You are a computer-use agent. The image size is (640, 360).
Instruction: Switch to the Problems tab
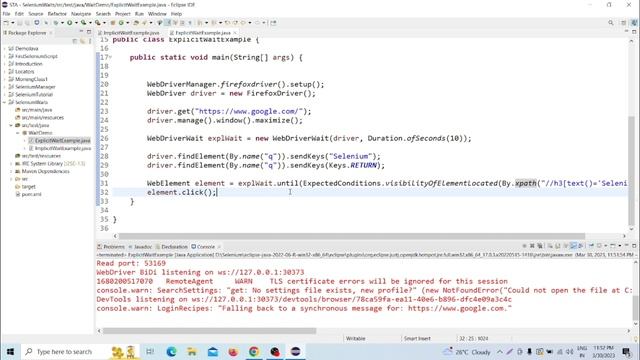pyautogui.click(x=111, y=247)
